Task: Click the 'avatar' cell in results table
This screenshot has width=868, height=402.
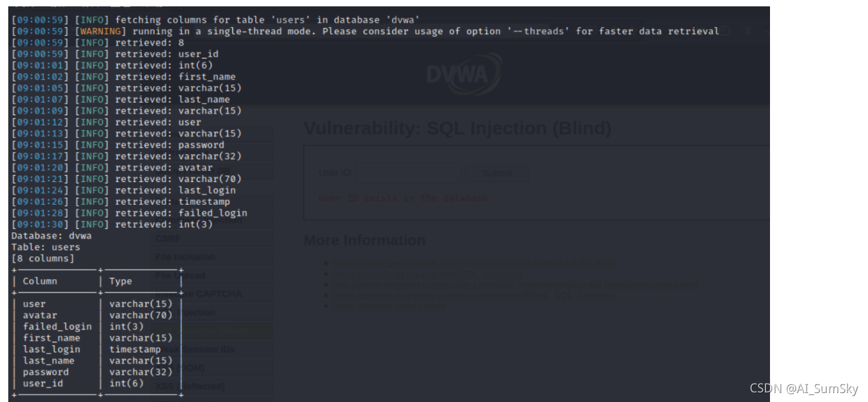Action: click(x=40, y=315)
